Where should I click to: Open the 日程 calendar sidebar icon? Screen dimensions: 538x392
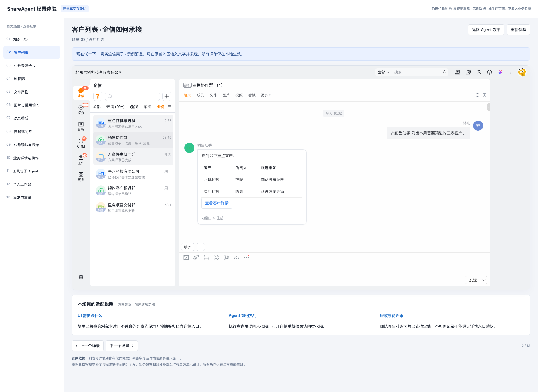81,126
